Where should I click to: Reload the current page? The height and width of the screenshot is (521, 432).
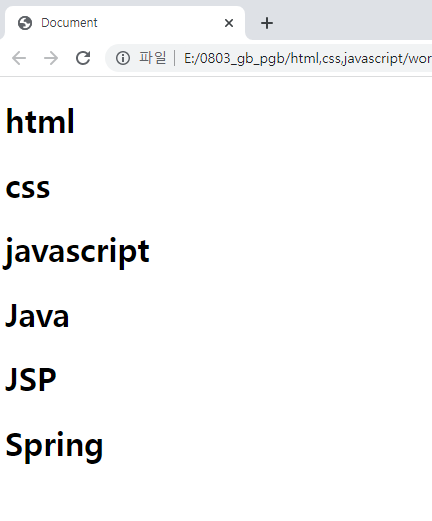coord(83,58)
